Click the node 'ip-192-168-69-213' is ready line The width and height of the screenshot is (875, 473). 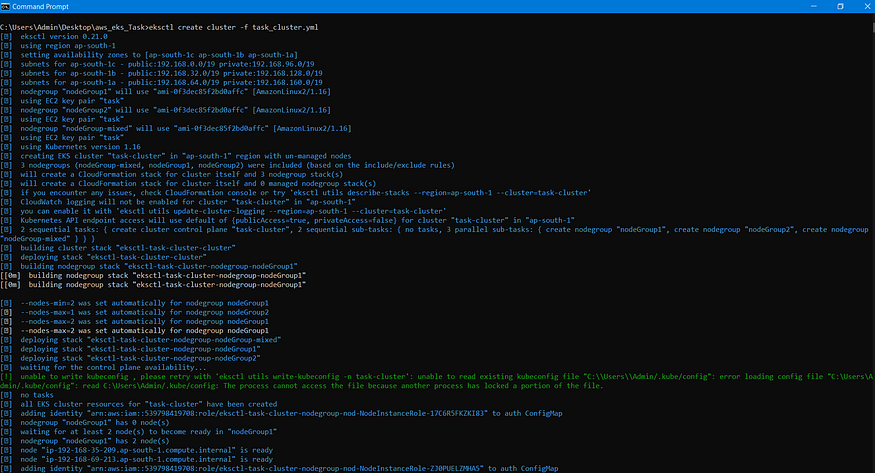pyautogui.click(x=147, y=459)
